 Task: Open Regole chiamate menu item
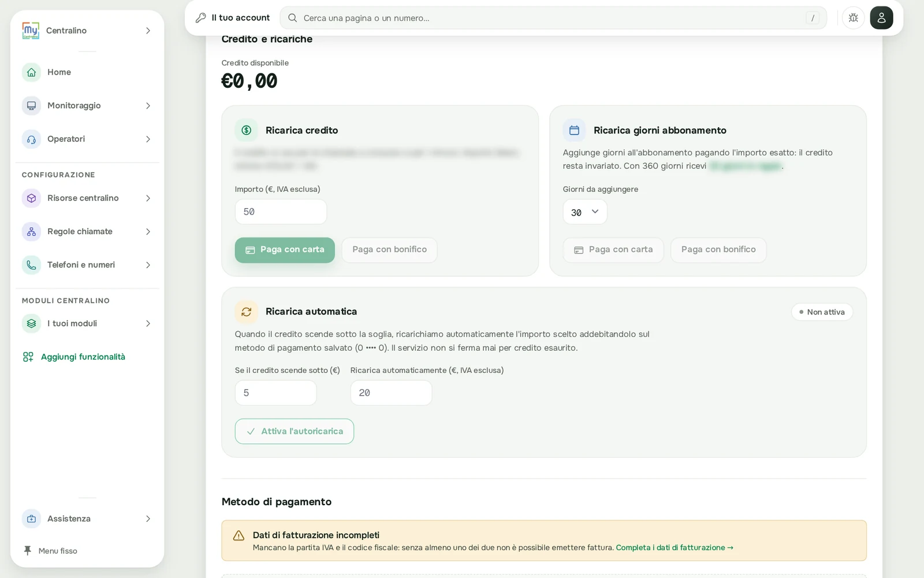pyautogui.click(x=87, y=232)
